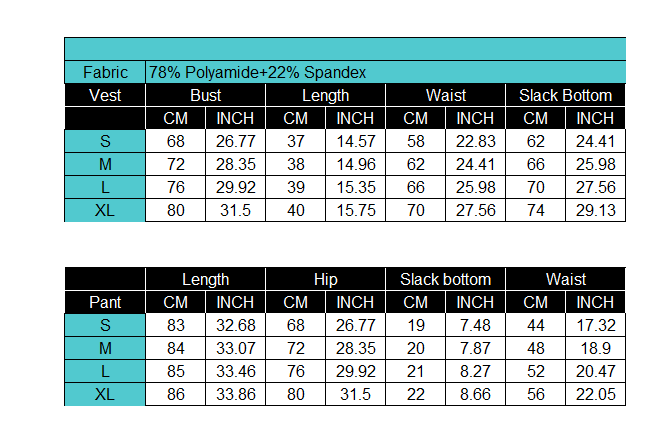The image size is (666, 447).
Task: Click Pant M waist value 18.9
Action: (x=595, y=348)
